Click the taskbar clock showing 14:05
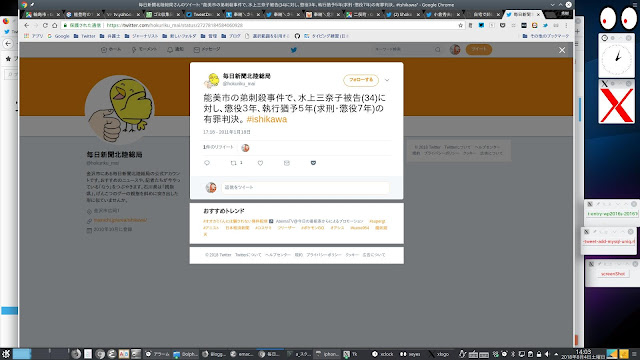Viewport: 640px width, 360px height. point(583,353)
